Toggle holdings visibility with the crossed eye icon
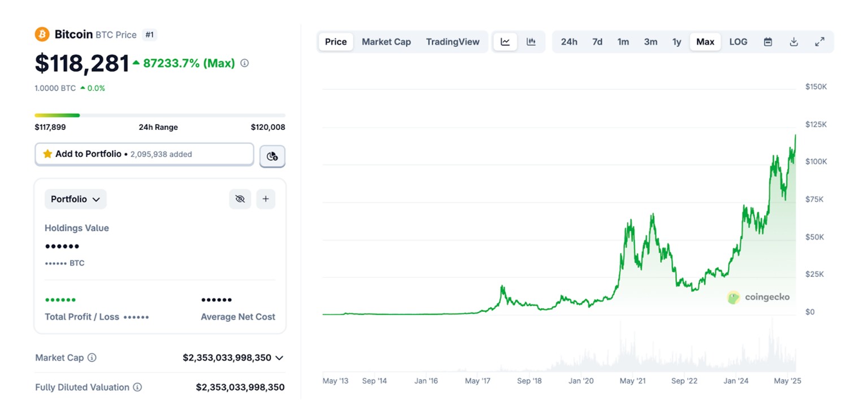 pyautogui.click(x=240, y=199)
